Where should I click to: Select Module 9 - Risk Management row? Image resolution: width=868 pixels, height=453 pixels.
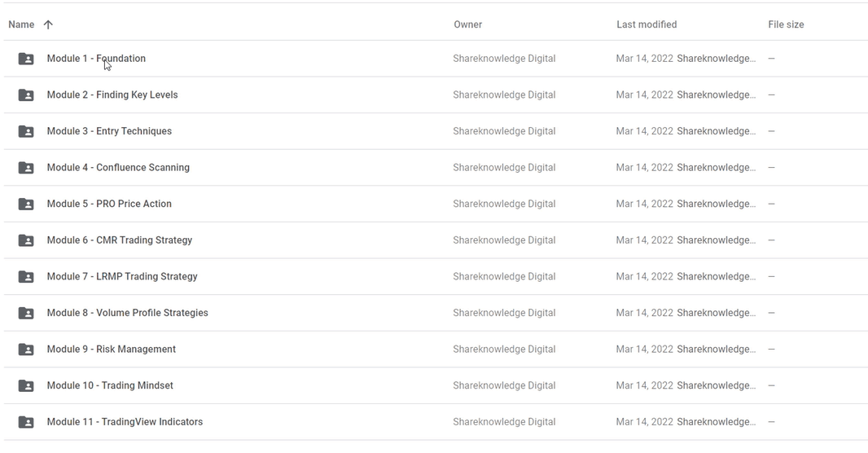(x=436, y=349)
